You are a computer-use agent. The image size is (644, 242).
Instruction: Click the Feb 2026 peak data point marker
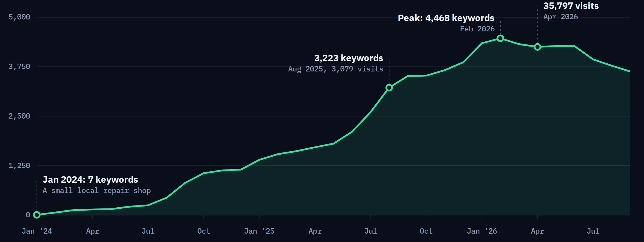[x=500, y=38]
